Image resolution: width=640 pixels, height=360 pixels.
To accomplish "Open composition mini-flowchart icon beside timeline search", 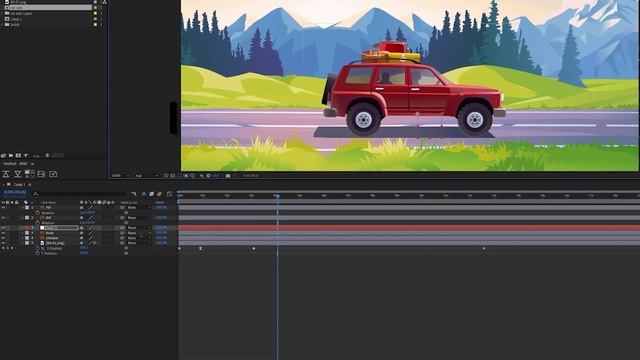I will (x=133, y=194).
